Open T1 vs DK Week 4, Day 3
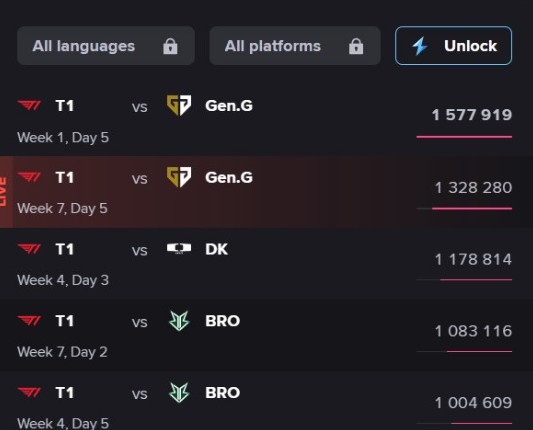Image resolution: width=533 pixels, height=430 pixels. (266, 264)
